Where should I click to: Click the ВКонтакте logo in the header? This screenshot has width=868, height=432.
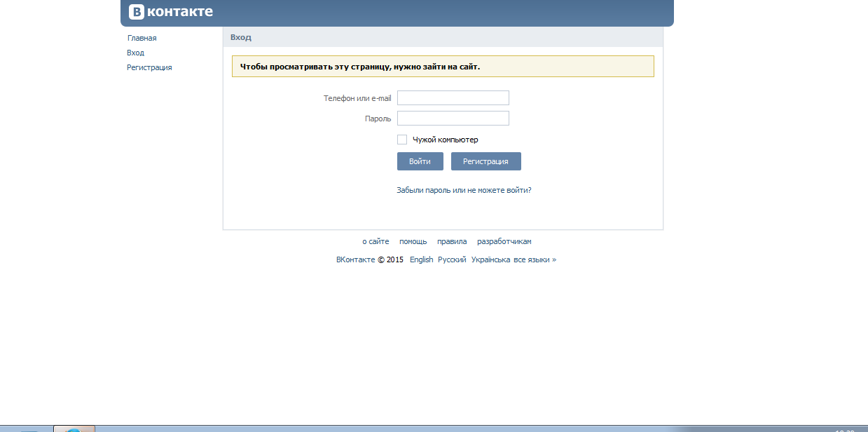click(x=171, y=12)
